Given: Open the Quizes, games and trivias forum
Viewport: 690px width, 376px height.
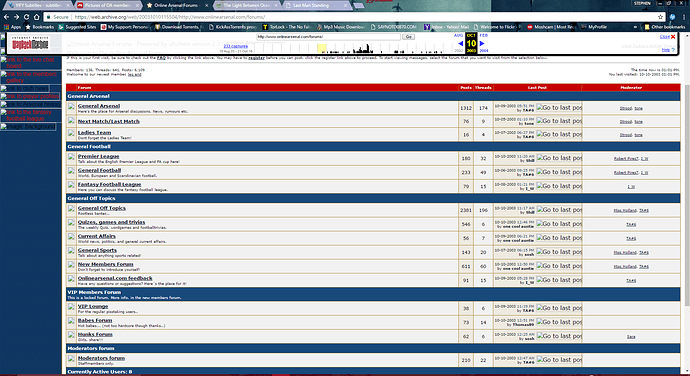Looking at the screenshot, I should coord(111,222).
